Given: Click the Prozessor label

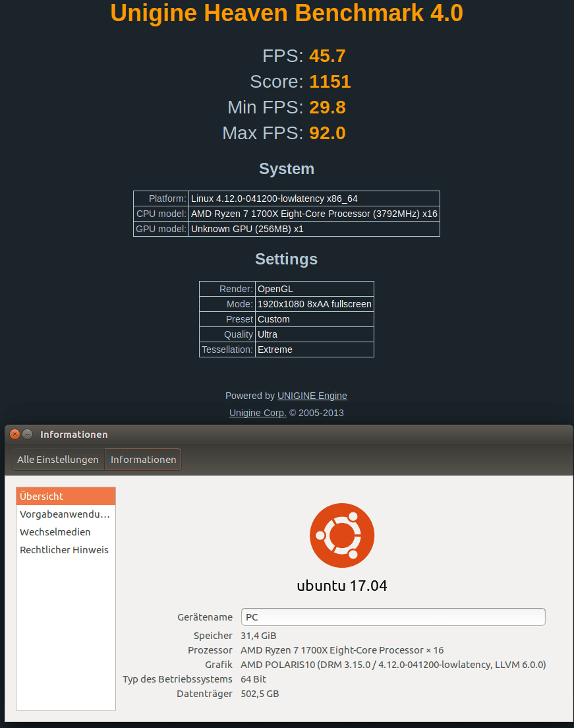Looking at the screenshot, I should click(x=210, y=650).
